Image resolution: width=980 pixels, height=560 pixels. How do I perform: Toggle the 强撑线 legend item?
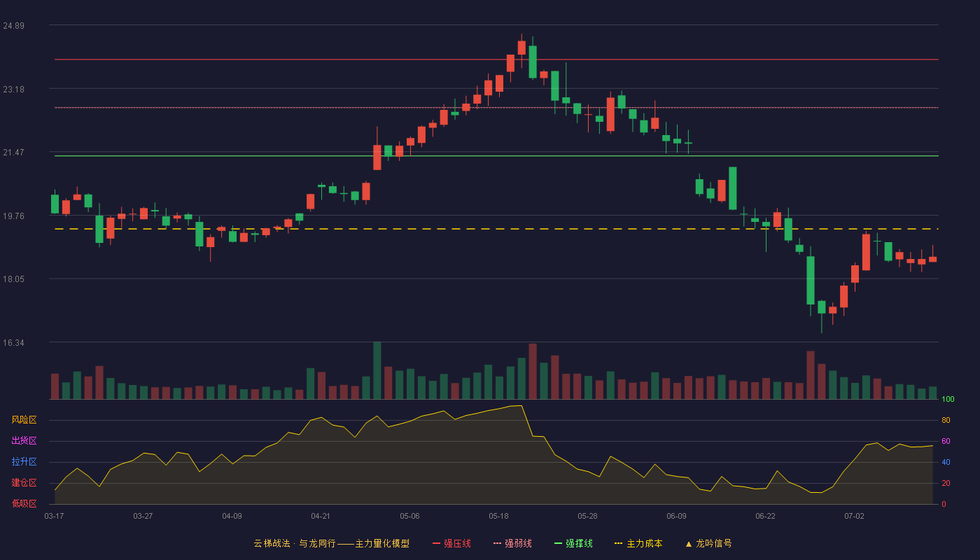(x=573, y=543)
